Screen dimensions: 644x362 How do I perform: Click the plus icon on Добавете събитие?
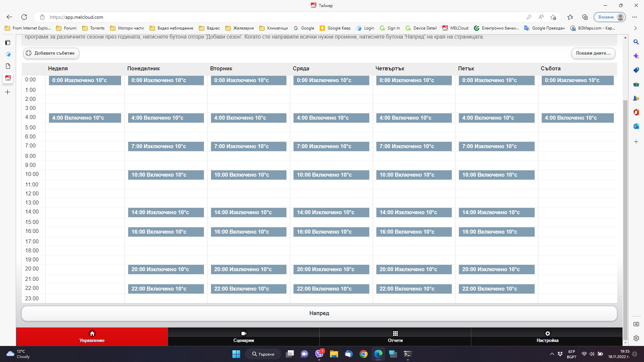[29, 53]
